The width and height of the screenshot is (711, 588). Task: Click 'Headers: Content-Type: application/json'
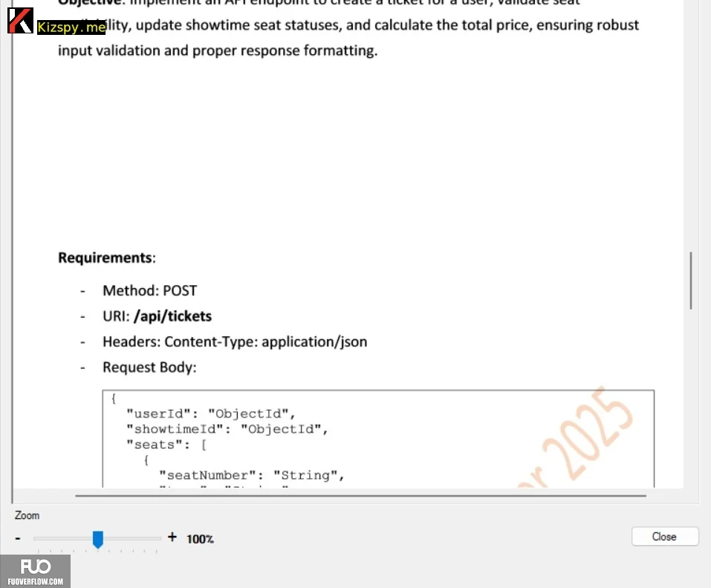point(235,342)
